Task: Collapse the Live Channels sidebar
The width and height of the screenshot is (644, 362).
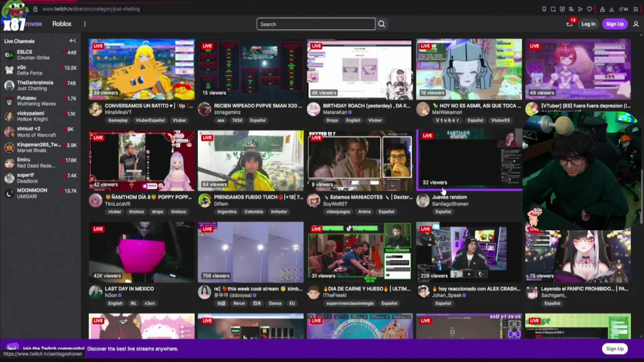Action: tap(72, 41)
